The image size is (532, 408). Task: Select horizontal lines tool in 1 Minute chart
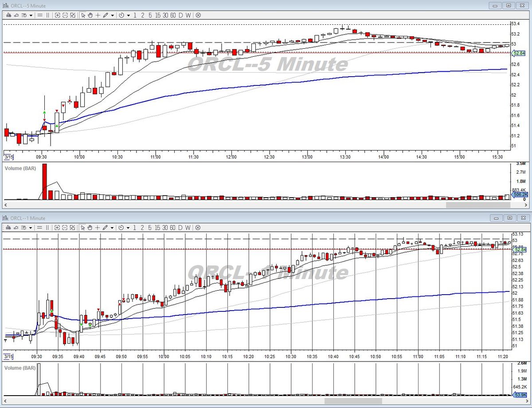click(40, 227)
